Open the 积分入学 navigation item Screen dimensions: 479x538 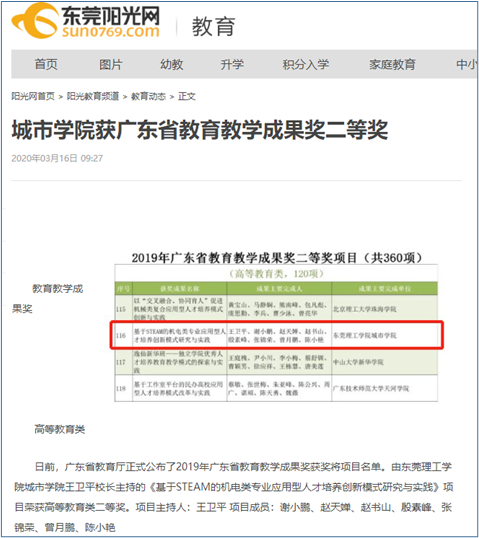point(305,64)
